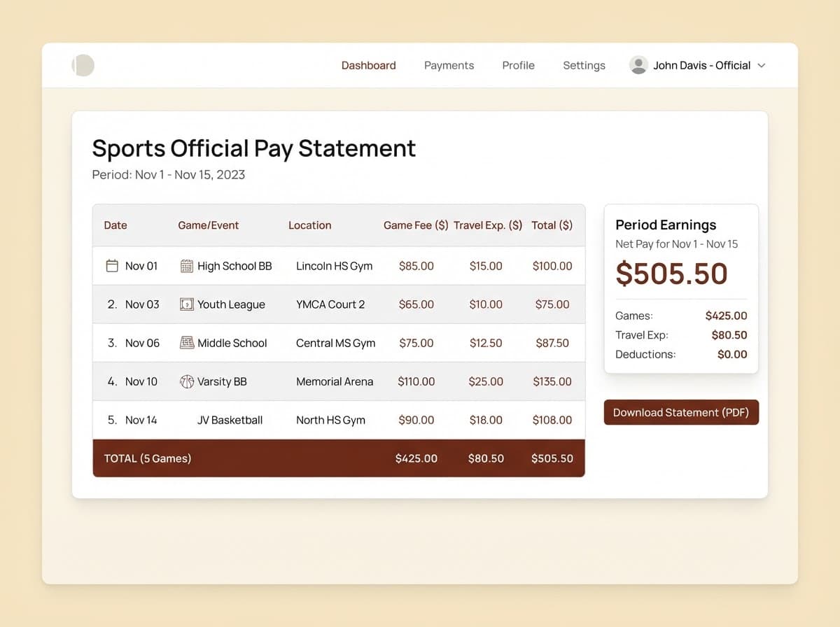Click the Game Fee ($) column header

pos(416,225)
